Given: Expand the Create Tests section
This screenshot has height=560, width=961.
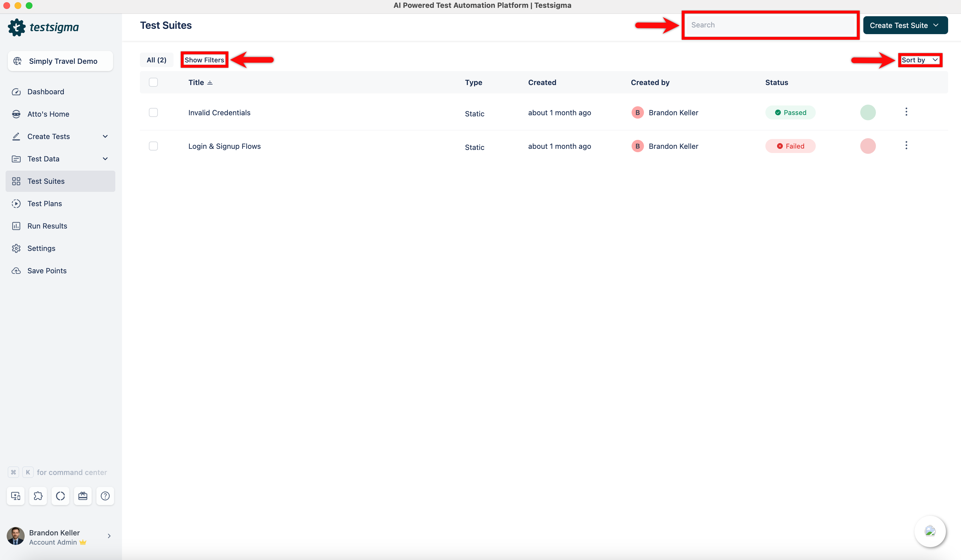Looking at the screenshot, I should pos(106,136).
